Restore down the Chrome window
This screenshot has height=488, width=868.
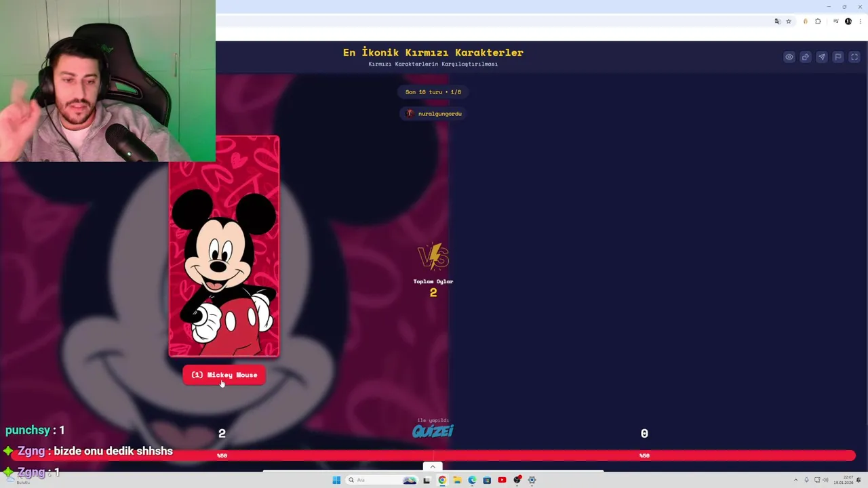click(x=844, y=6)
